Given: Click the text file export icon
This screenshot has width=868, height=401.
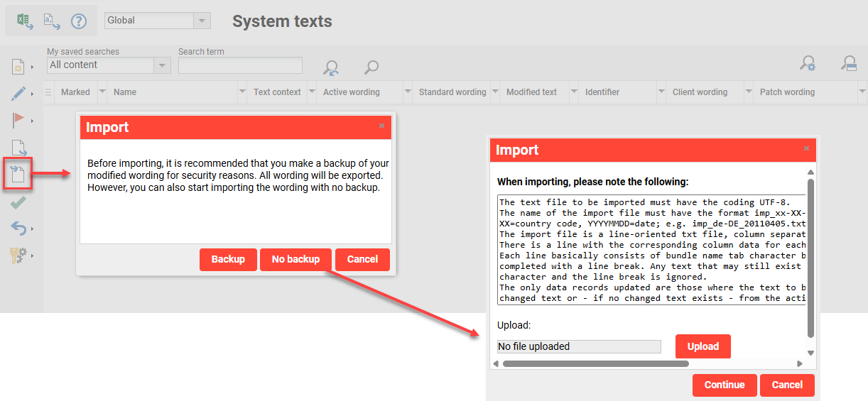Looking at the screenshot, I should 52,21.
